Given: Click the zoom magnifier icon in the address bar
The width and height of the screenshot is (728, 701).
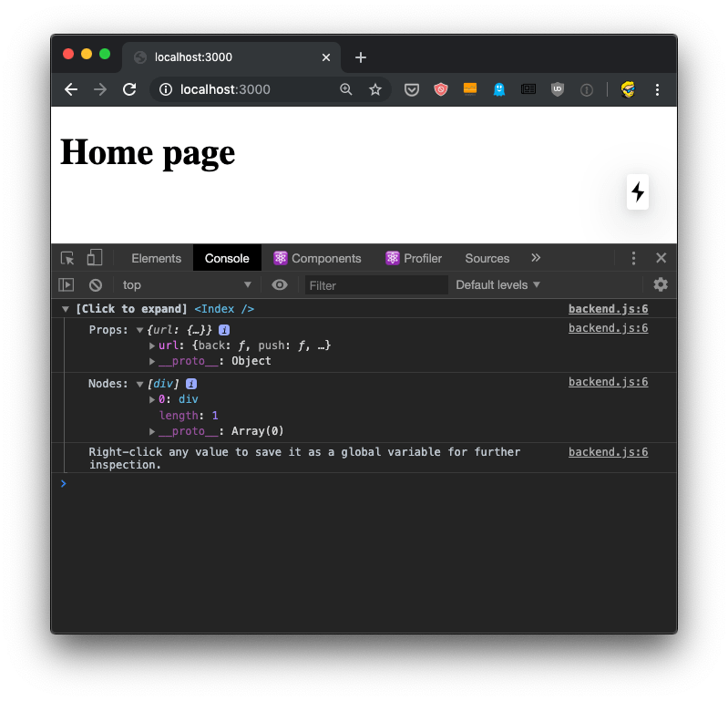Looking at the screenshot, I should [x=346, y=89].
